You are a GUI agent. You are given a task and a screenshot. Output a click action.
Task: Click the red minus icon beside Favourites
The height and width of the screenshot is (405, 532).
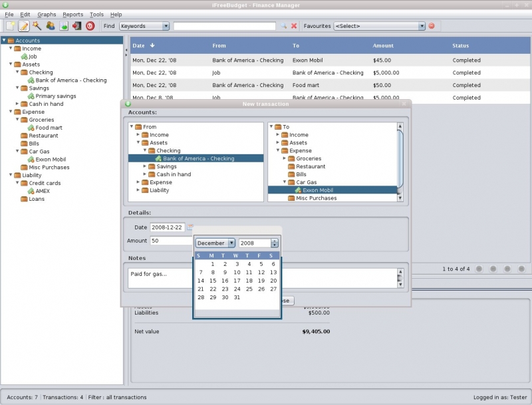[432, 26]
